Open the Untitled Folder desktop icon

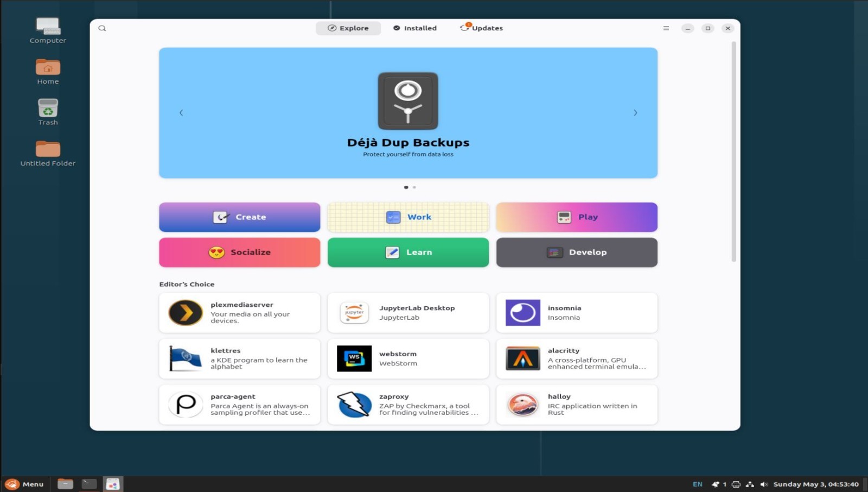(48, 154)
